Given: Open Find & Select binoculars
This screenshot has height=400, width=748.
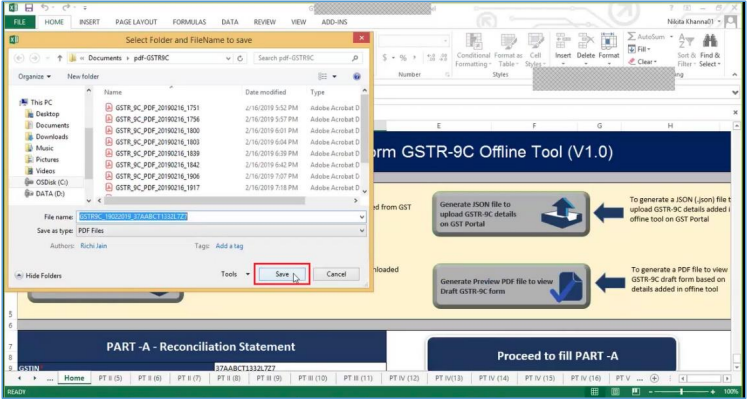Looking at the screenshot, I should (710, 51).
